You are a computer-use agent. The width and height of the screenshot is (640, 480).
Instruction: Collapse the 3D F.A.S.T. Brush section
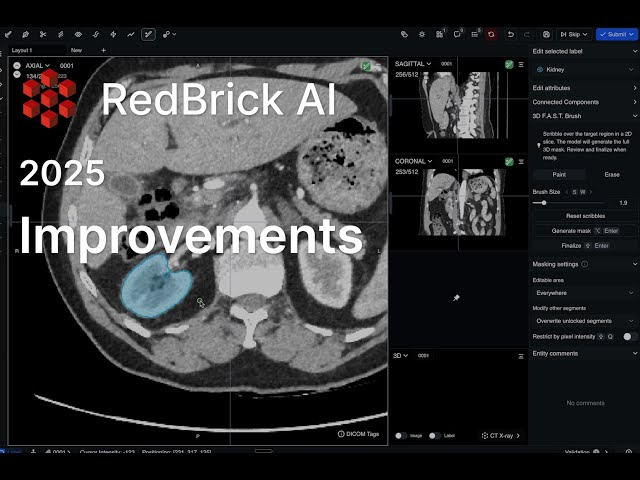635,116
